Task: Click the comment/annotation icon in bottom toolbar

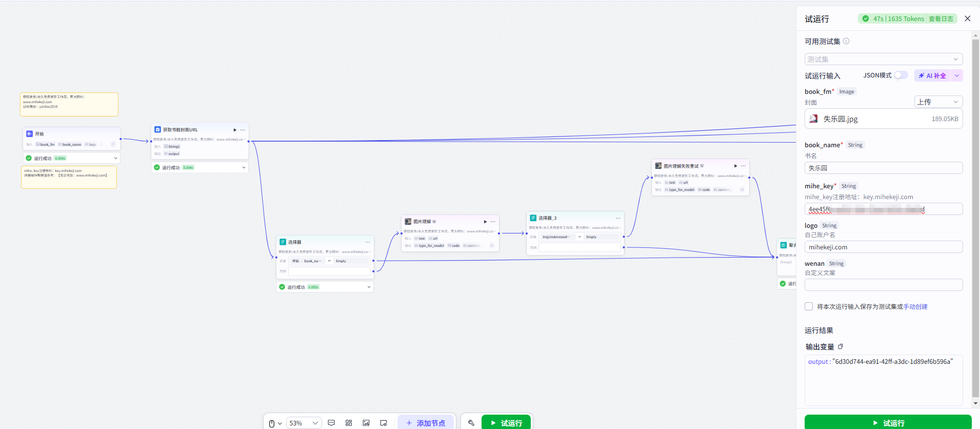Action: (x=331, y=423)
